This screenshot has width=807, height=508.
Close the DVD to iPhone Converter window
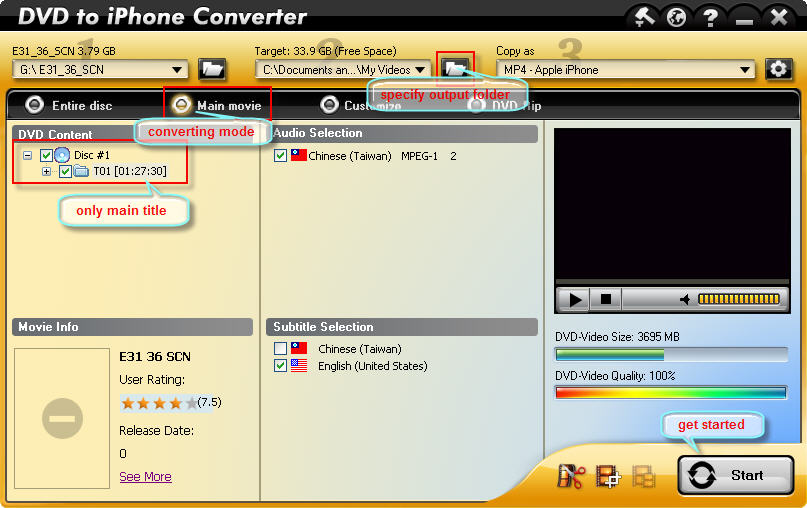[779, 17]
